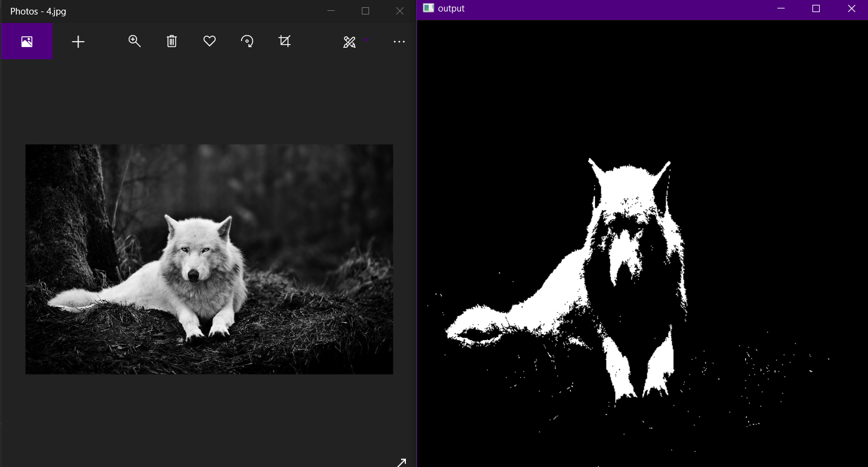Close the output window

[x=851, y=8]
